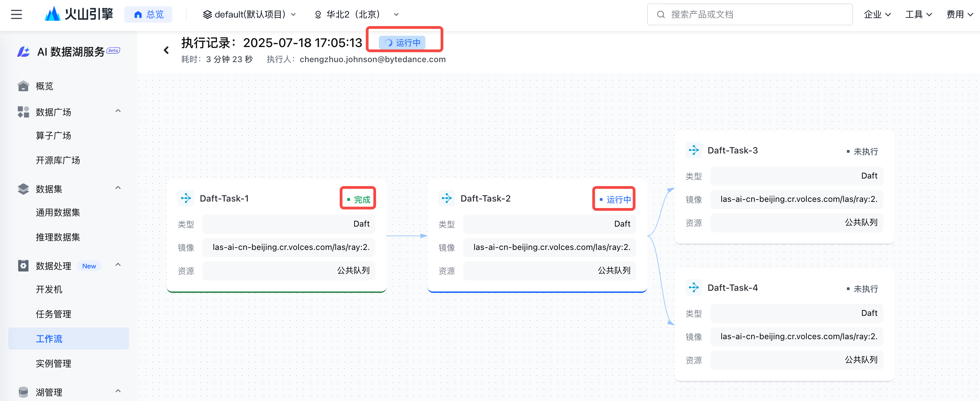Open the 概览 overview page
Image resolution: width=980 pixels, height=401 pixels.
pos(44,86)
